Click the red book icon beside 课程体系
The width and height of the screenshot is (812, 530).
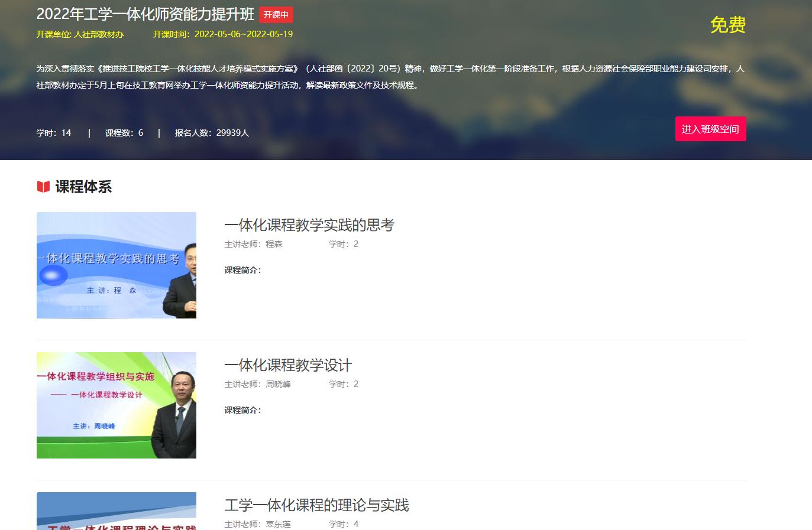coord(43,187)
